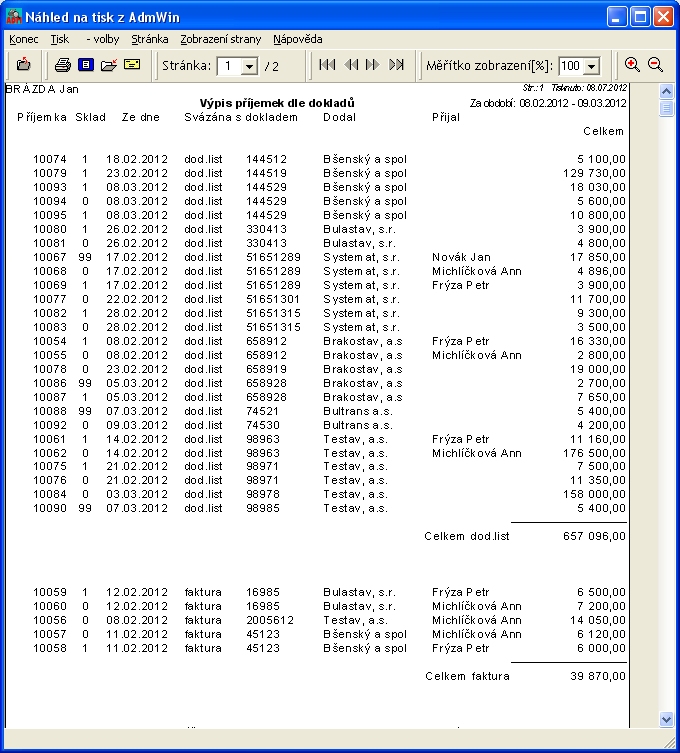Click the vertical scrollbar down arrow
Image resolution: width=680 pixels, height=753 pixels.
[x=667, y=719]
